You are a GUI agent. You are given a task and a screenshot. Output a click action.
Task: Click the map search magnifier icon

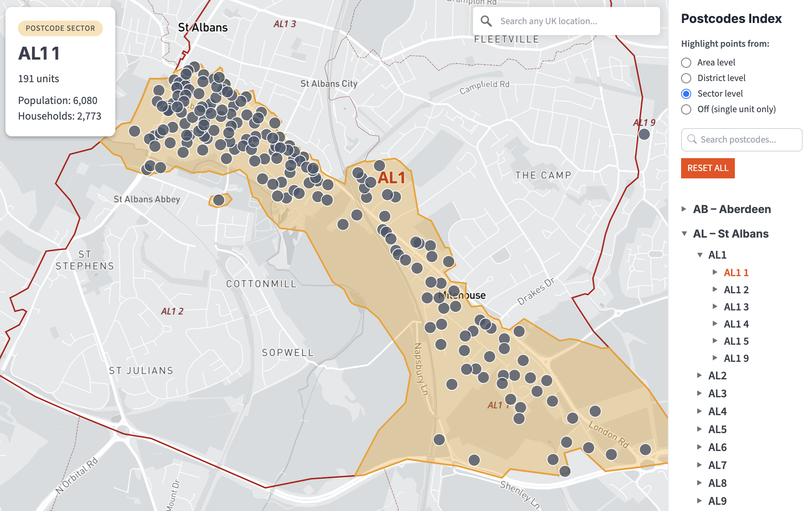486,21
